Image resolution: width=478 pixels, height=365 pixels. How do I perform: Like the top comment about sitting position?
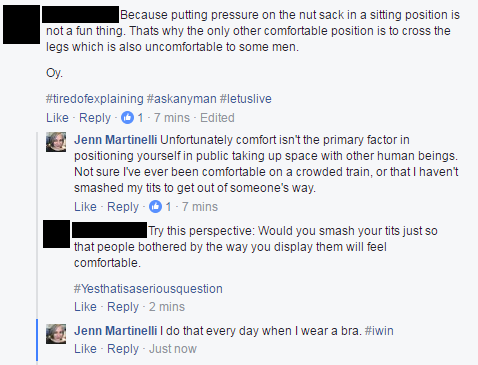(57, 118)
